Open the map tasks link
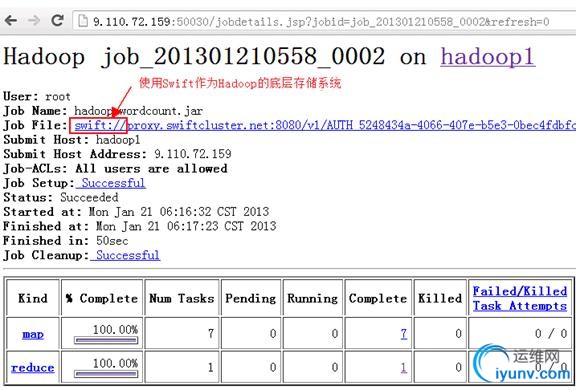The width and height of the screenshot is (576, 390). 33,334
